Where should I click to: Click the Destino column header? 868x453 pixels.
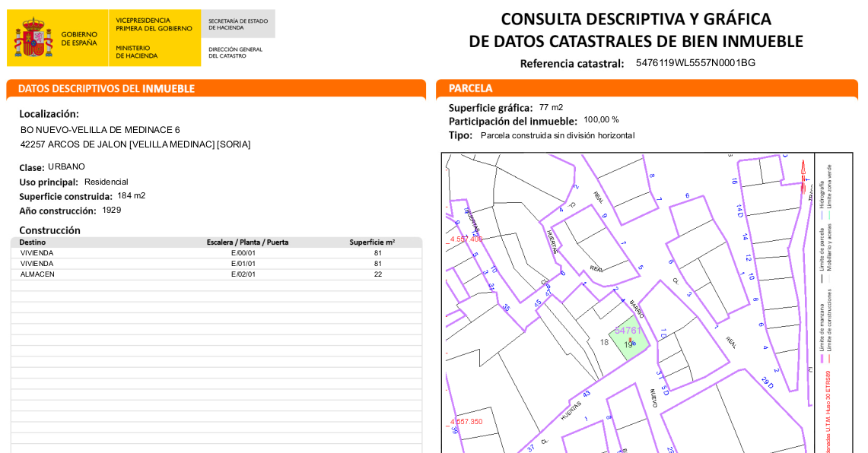(x=33, y=242)
